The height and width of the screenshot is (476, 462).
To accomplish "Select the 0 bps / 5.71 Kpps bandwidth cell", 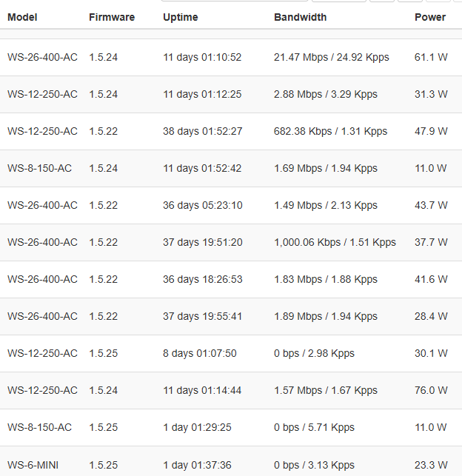I will point(314,427).
